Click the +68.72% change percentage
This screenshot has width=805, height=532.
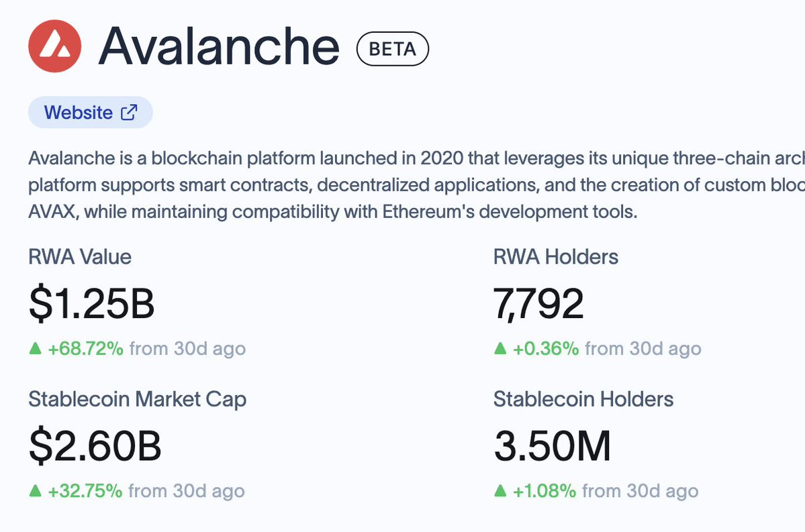pyautogui.click(x=86, y=349)
